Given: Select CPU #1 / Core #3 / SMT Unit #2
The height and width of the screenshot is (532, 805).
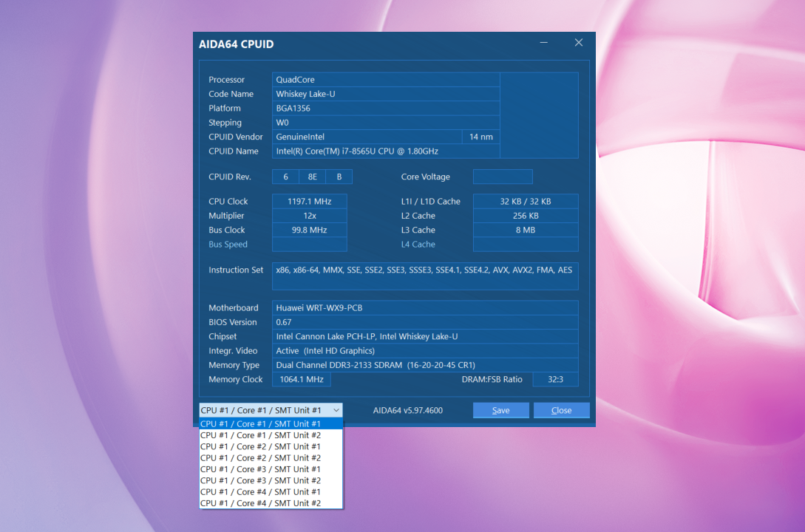Looking at the screenshot, I should click(271, 480).
